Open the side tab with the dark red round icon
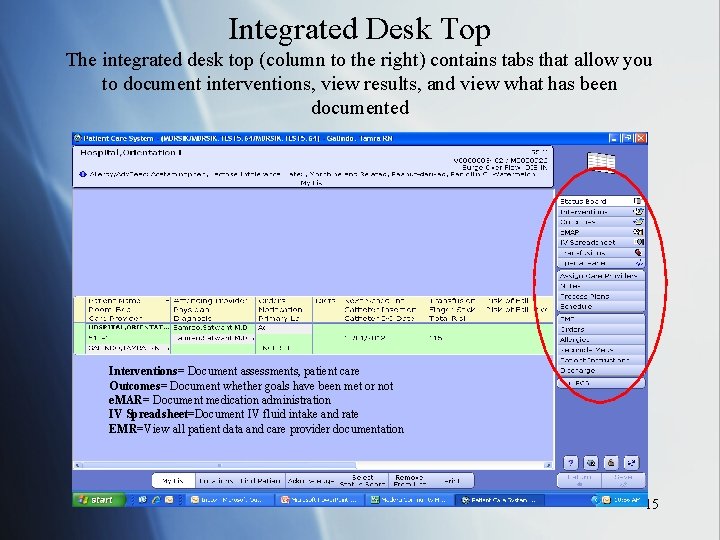The width and height of the screenshot is (720, 540). pos(601,253)
